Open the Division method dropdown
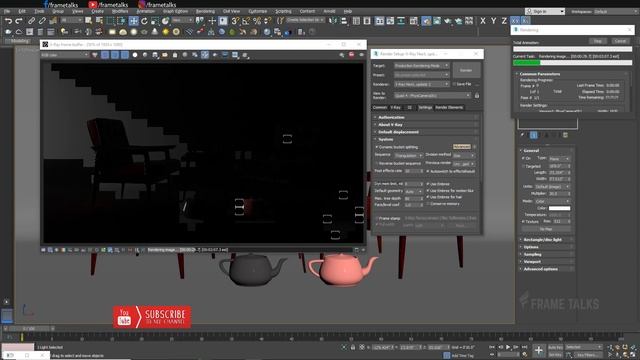Image resolution: width=640 pixels, height=360 pixels. coord(464,156)
